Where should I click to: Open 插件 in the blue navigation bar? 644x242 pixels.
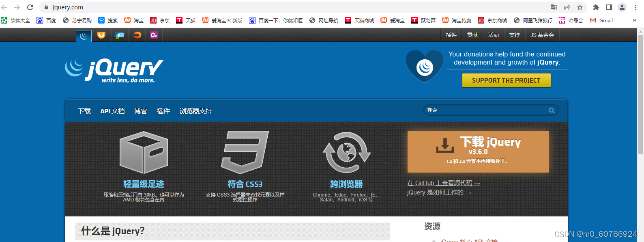pos(163,111)
